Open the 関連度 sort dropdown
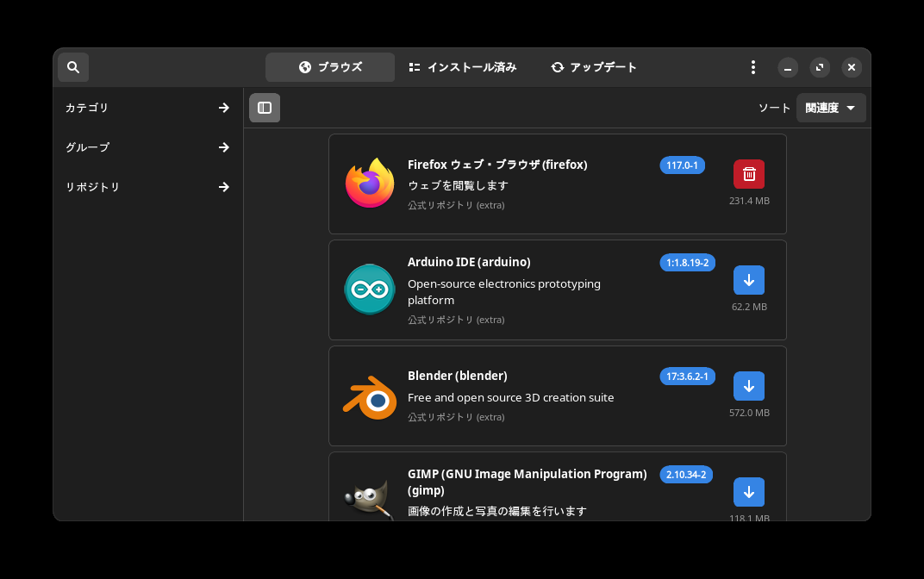Screen dimensions: 924x579 (x=831, y=108)
